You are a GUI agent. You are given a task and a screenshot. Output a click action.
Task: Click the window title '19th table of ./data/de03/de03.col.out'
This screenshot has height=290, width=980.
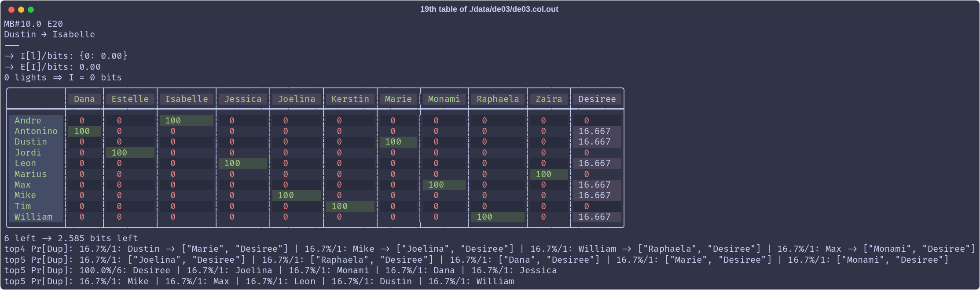pos(489,9)
